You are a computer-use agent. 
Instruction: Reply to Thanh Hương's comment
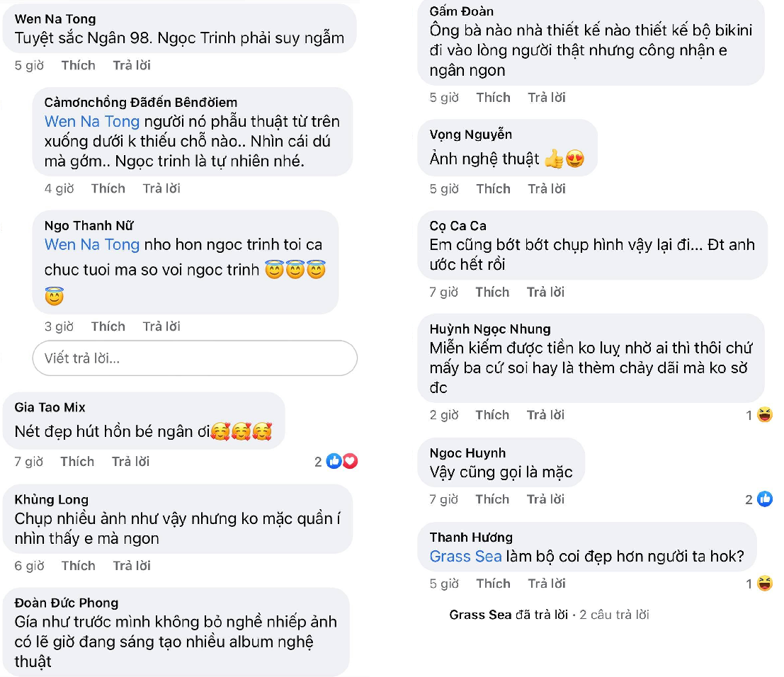tap(546, 584)
